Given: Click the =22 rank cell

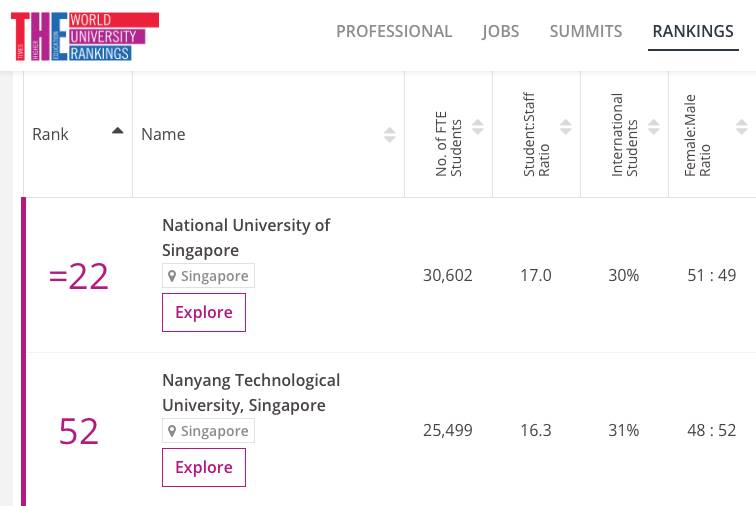Looking at the screenshot, I should tap(78, 276).
